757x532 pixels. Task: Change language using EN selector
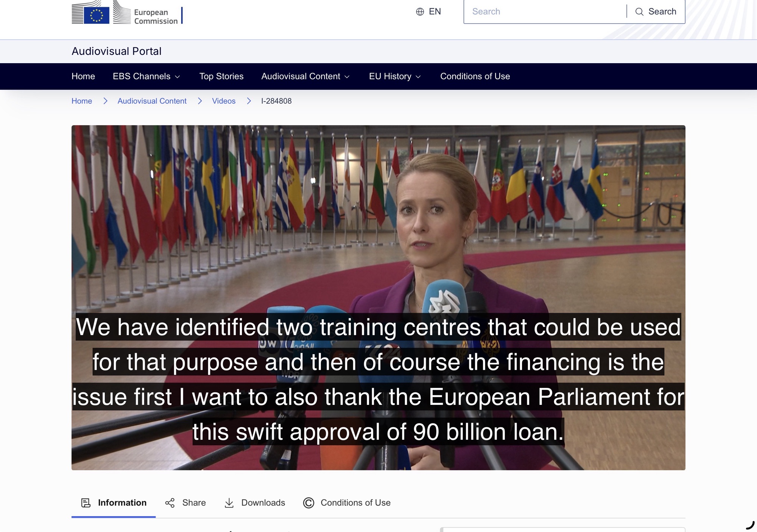(428, 12)
